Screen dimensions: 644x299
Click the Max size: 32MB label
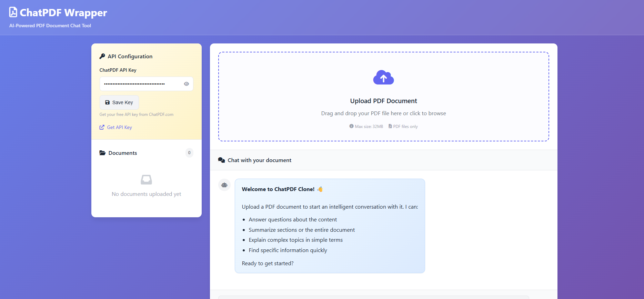(369, 127)
